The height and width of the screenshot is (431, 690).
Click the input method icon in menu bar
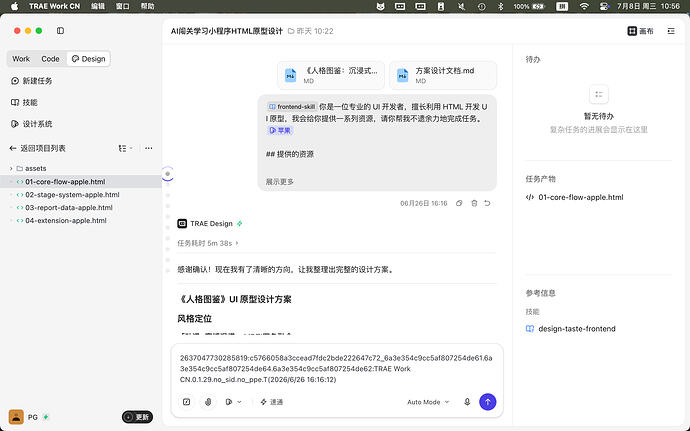pyautogui.click(x=562, y=6)
